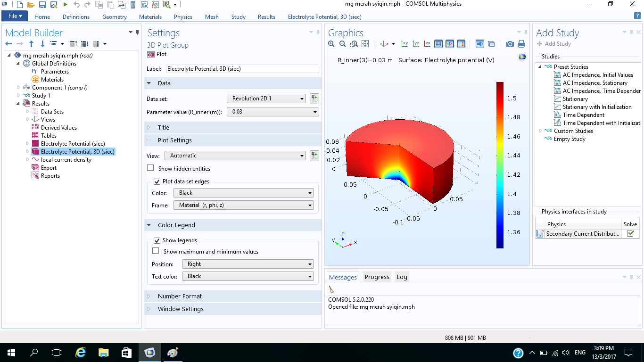Check Show maximum and minimum values
Image resolution: width=644 pixels, height=362 pixels.
pyautogui.click(x=156, y=251)
